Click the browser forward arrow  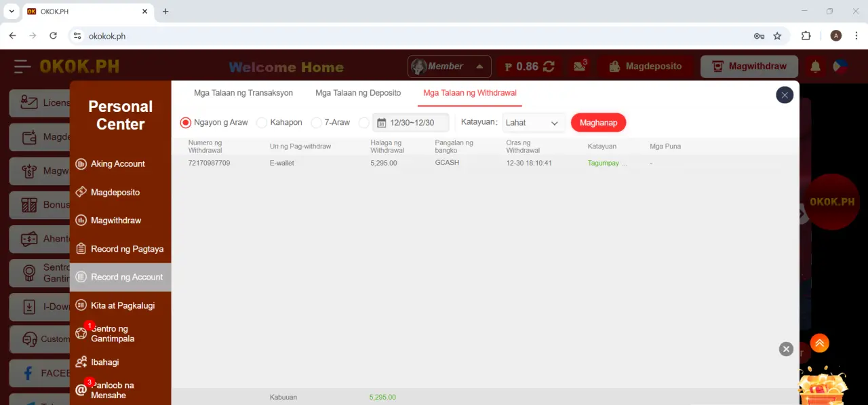pos(33,36)
